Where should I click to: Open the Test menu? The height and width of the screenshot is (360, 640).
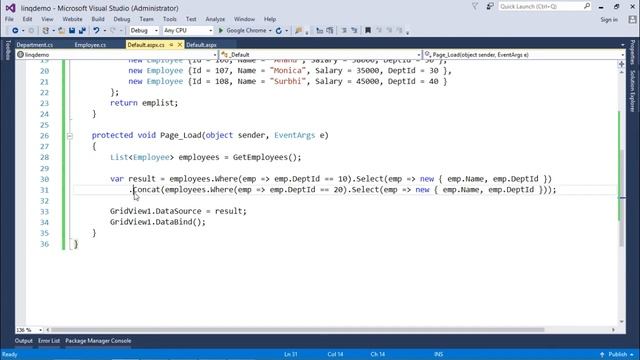pyautogui.click(x=191, y=19)
